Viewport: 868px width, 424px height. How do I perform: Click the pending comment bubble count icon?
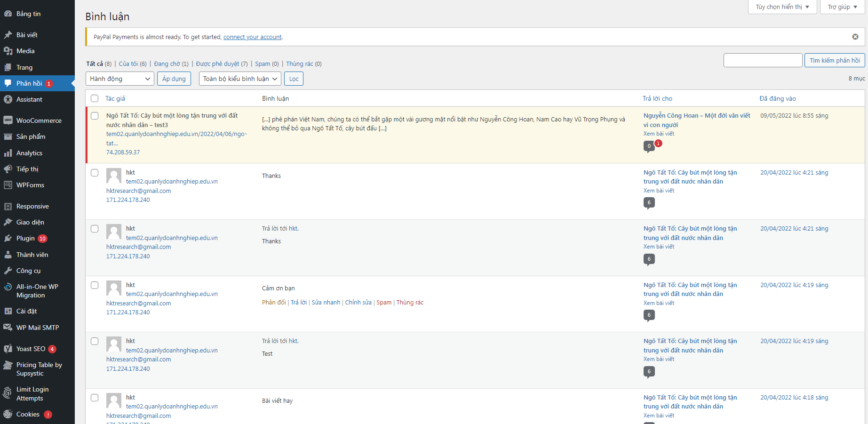(x=649, y=146)
